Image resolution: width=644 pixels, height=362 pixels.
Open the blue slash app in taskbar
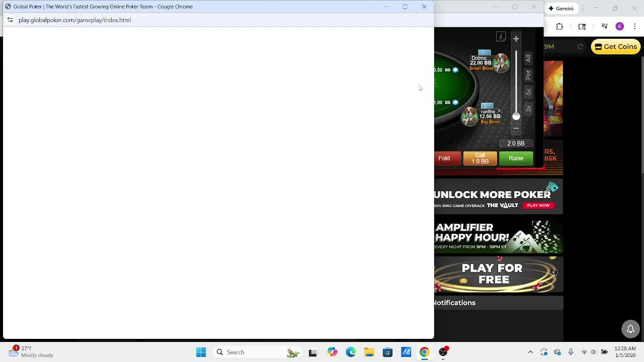pos(406,352)
